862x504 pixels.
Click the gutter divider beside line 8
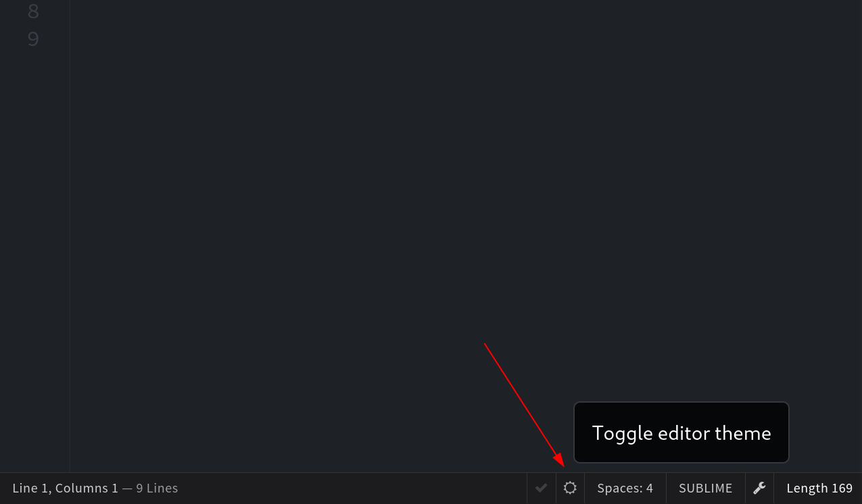pyautogui.click(x=70, y=11)
